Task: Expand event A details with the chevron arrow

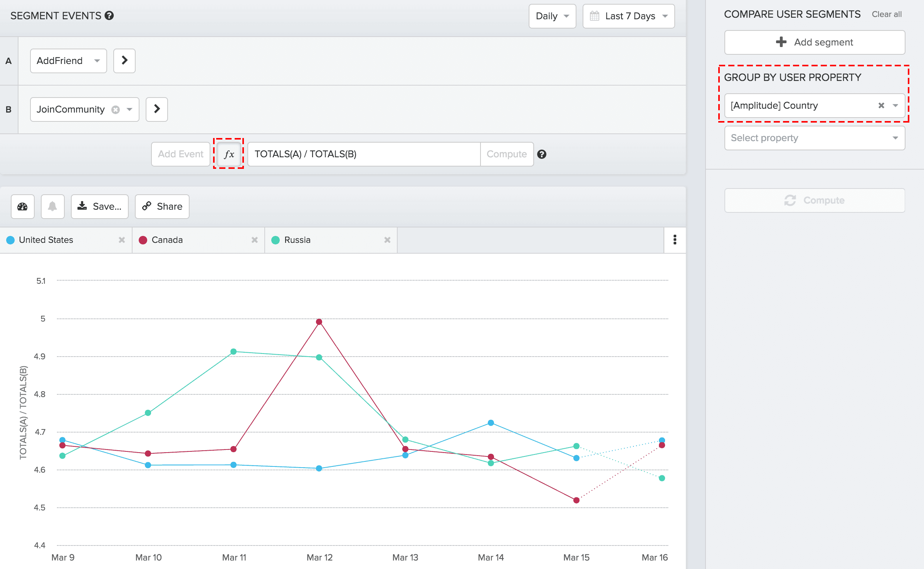Action: coord(124,61)
